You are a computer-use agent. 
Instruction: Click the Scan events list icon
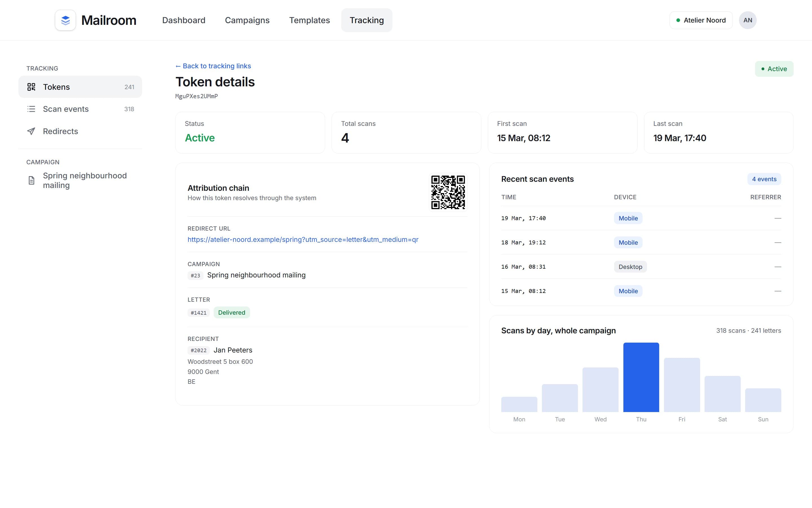coord(31,109)
